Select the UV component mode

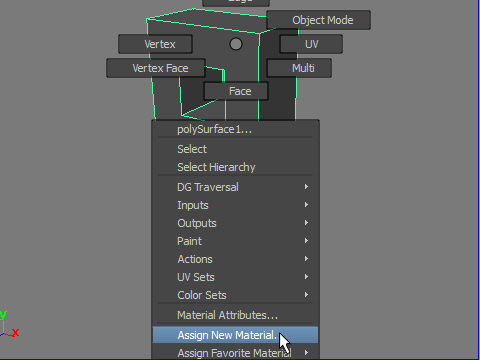click(311, 44)
